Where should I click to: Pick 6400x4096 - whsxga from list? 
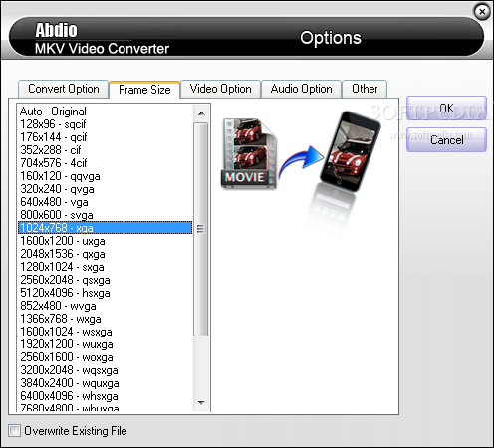pos(105,396)
